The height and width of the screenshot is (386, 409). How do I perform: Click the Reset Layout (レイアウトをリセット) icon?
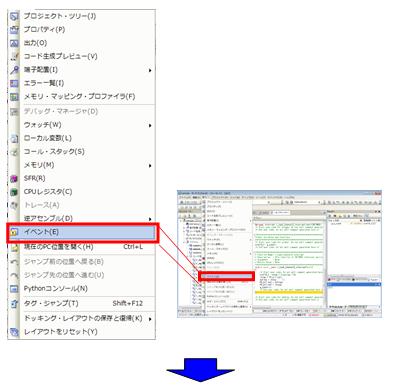coord(14,332)
